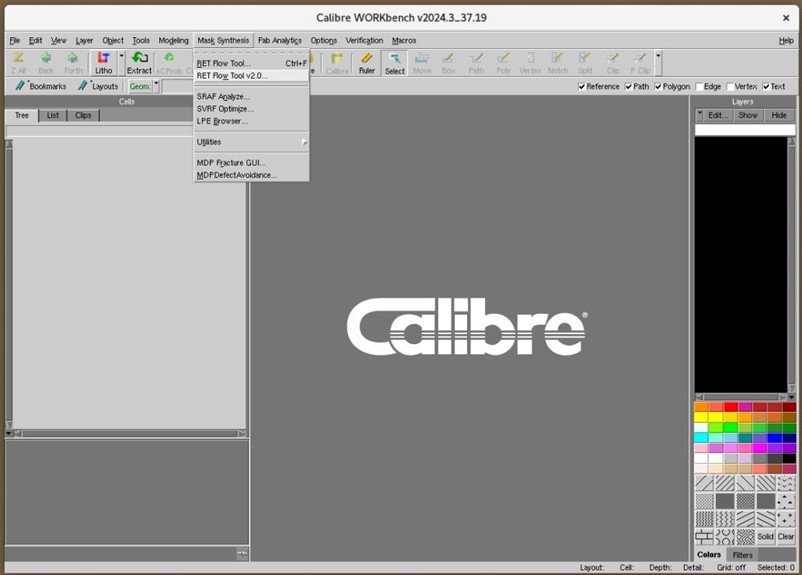Click the Forth navigation toolbar icon
The image size is (802, 575).
point(73,63)
